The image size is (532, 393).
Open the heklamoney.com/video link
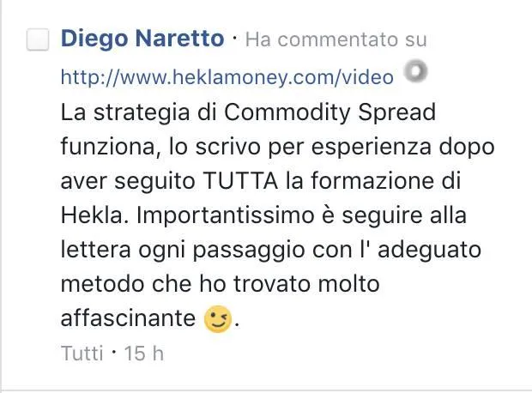[227, 77]
